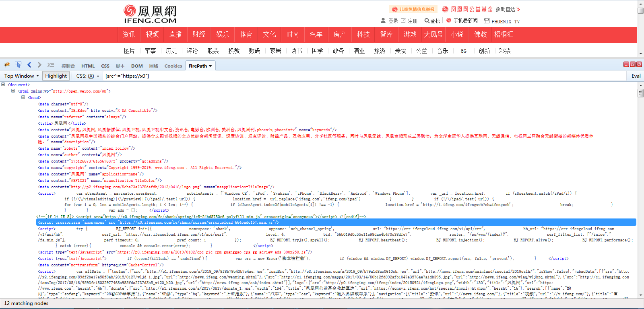
Task: Open the FirePath tab dropdown arrow
Action: pyautogui.click(x=210, y=66)
